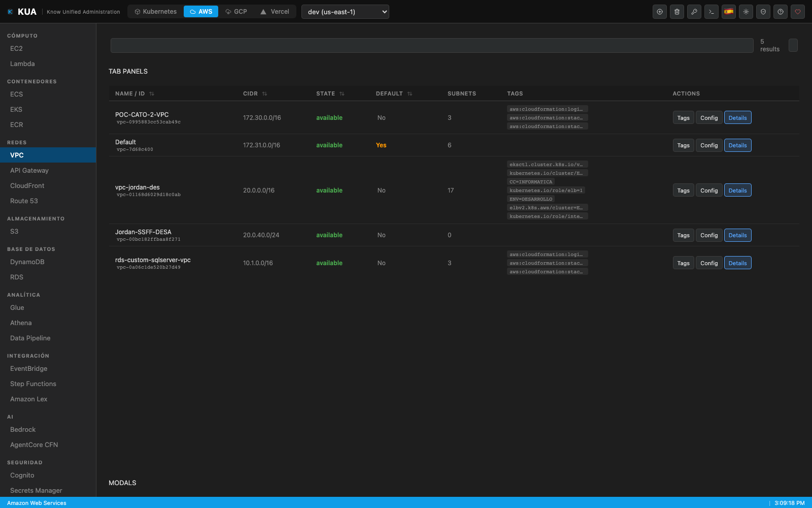This screenshot has height=508, width=812.
Task: Click the VPC search filter field
Action: click(432, 45)
